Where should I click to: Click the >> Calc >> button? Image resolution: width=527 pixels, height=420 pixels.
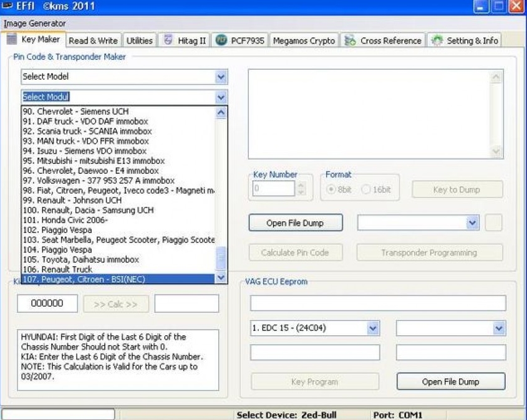pyautogui.click(x=115, y=304)
